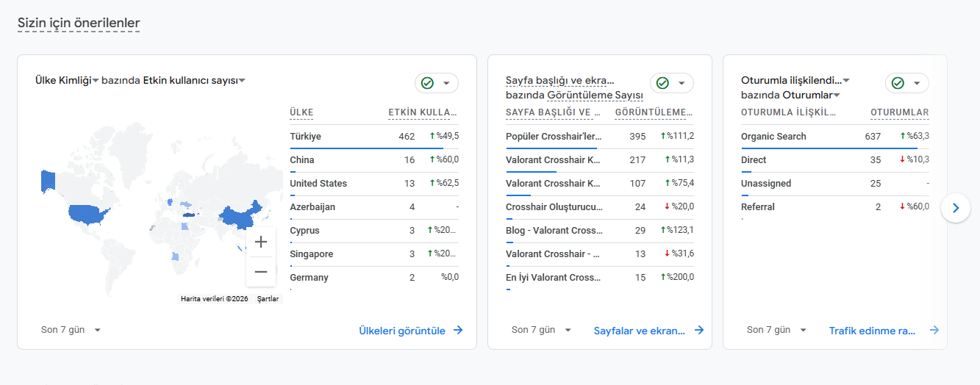Click arrow icon beside Ülkeleri görüntüle

[x=458, y=331]
